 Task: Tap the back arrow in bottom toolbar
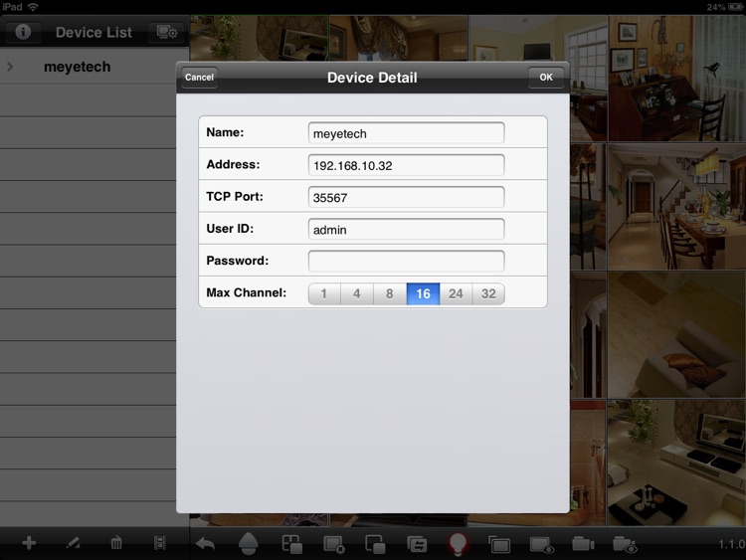coord(205,543)
